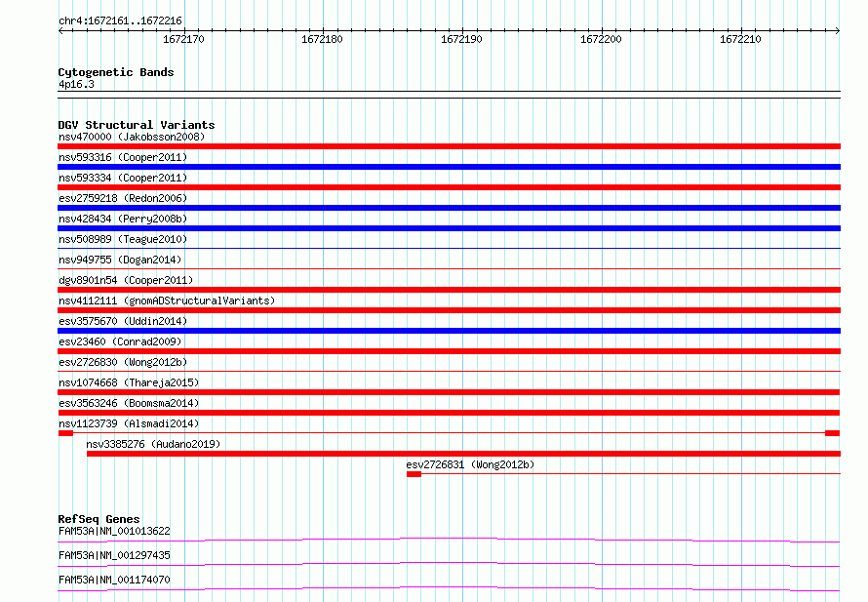
Task: Click the right arrow end of the ruler
Action: coord(838,30)
